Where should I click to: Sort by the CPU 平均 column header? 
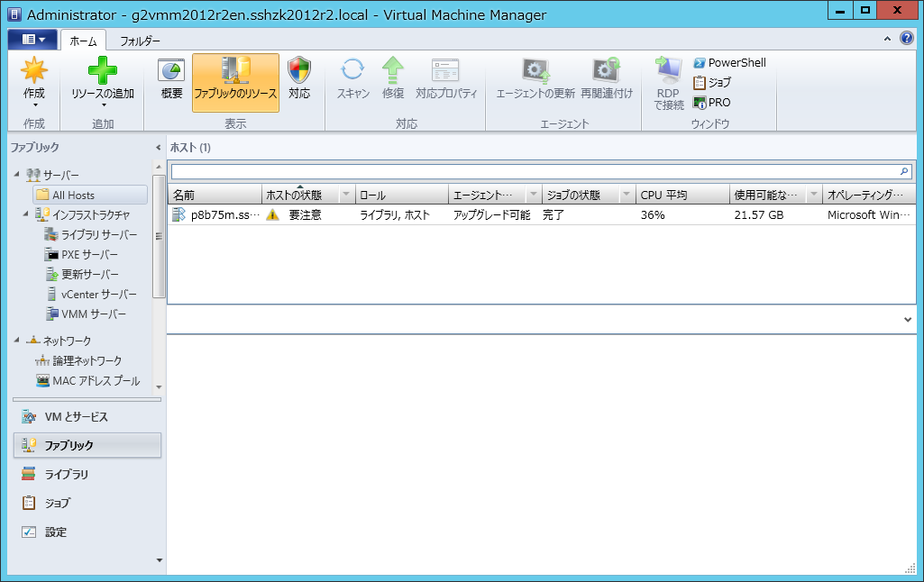pyautogui.click(x=682, y=195)
